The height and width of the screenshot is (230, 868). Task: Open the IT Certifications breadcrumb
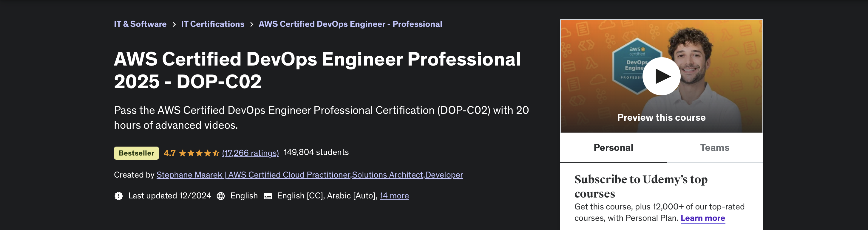click(213, 24)
